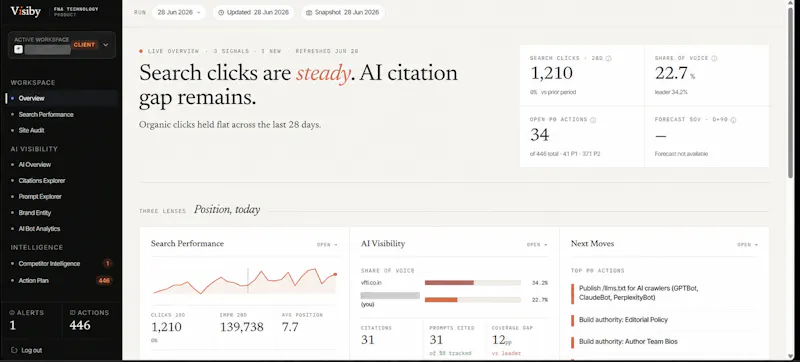Expand the Active Workspace chevron
The width and height of the screenshot is (800, 362).
click(x=106, y=45)
